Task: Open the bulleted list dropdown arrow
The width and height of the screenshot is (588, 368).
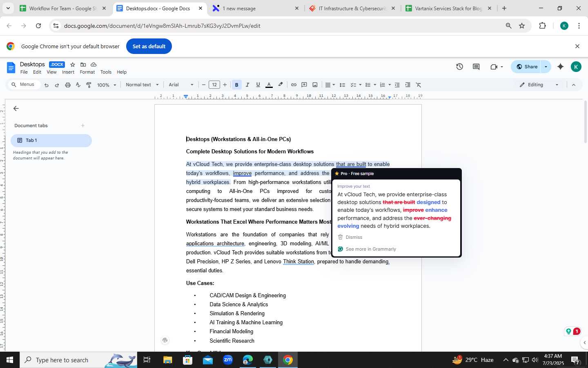Action: tap(374, 85)
